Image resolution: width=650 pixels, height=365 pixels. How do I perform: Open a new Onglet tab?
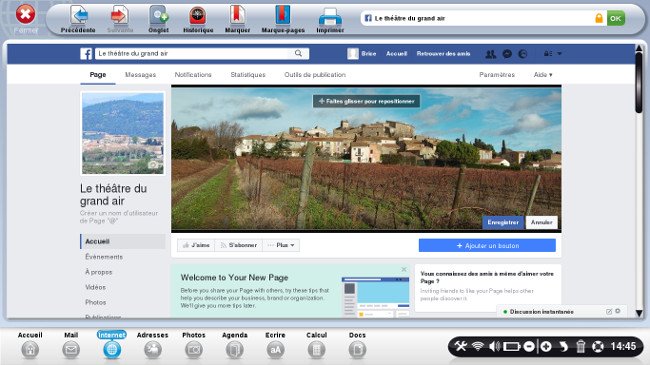(x=158, y=15)
